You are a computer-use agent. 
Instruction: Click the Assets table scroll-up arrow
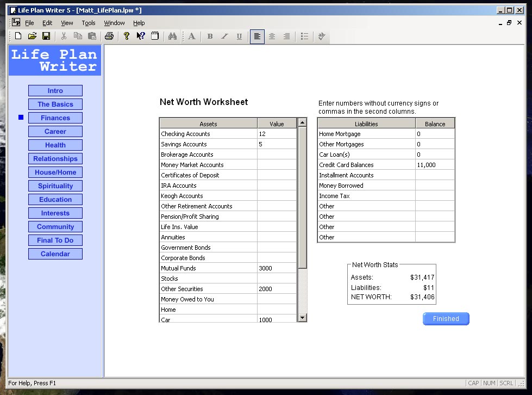[302, 122]
